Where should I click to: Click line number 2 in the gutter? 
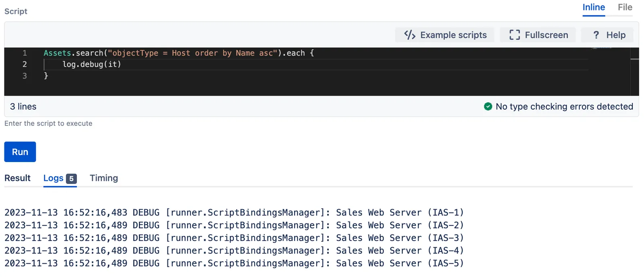pos(25,64)
